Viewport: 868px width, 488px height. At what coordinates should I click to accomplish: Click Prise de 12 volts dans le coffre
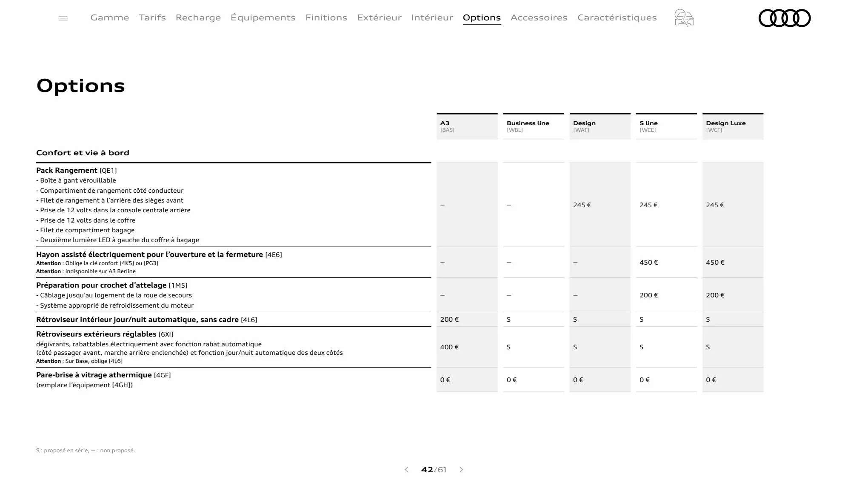click(86, 220)
